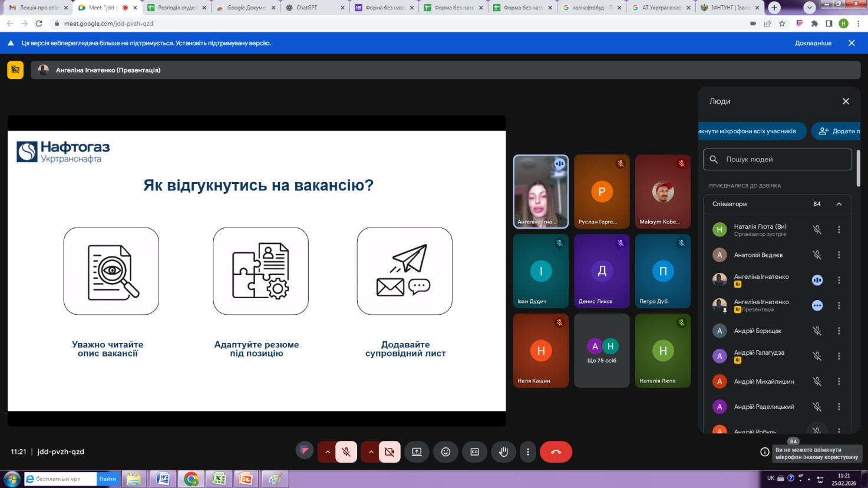Click the mic icon beside Наталія Люта (Ви)
The image size is (868, 488).
point(817,230)
